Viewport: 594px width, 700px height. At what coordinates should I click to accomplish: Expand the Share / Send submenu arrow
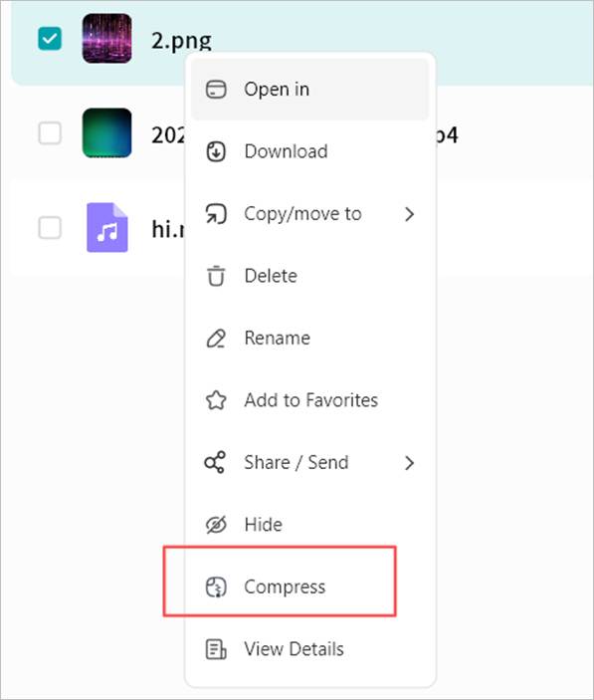click(409, 463)
